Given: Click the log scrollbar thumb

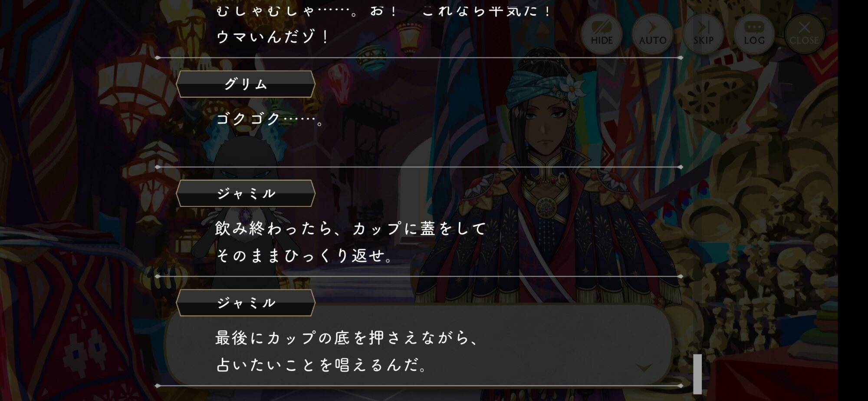Looking at the screenshot, I should point(697,374).
